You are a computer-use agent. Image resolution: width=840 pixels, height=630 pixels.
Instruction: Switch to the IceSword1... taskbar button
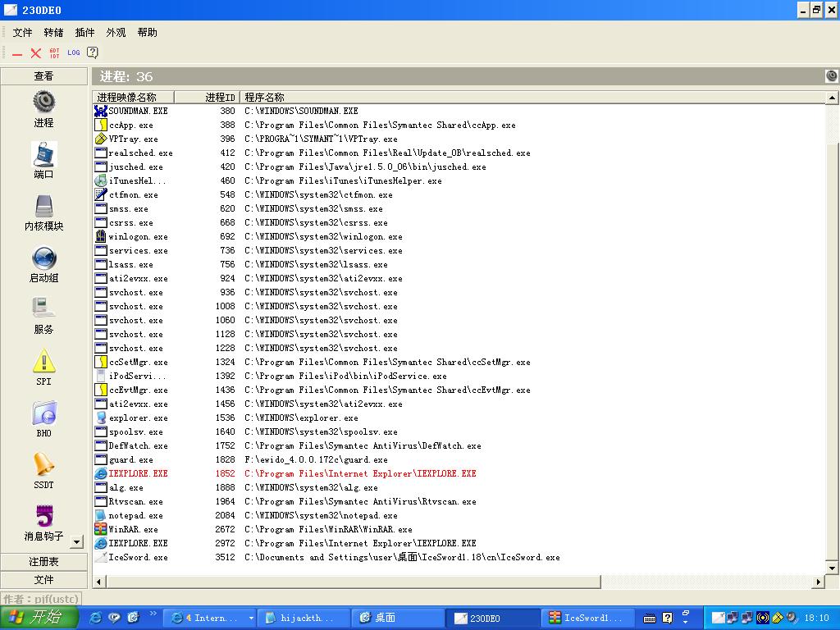coord(587,619)
